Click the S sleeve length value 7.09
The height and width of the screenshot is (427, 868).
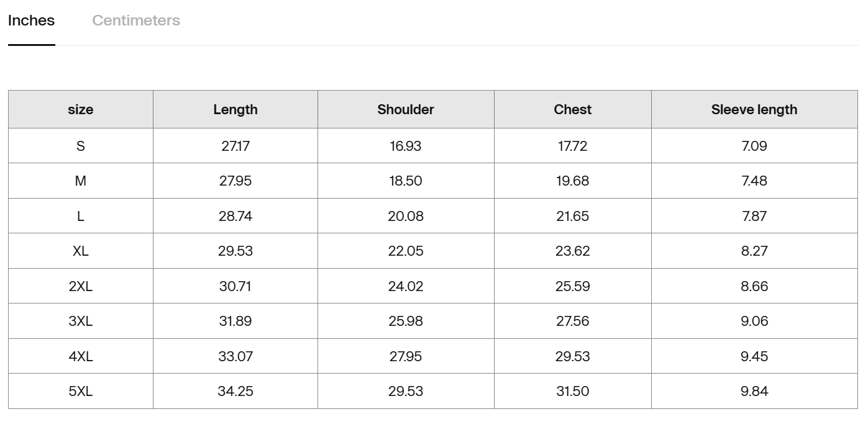(x=754, y=146)
